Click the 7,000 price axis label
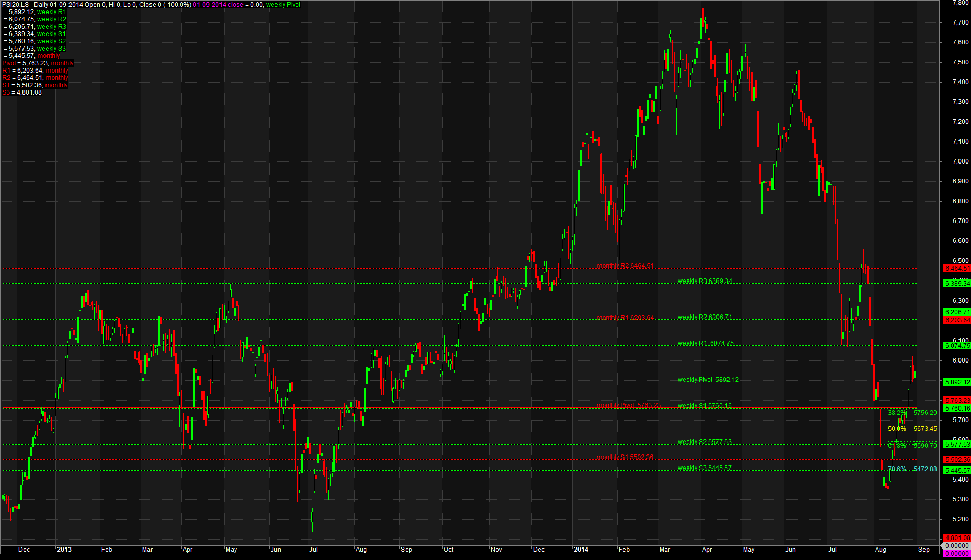 961,161
